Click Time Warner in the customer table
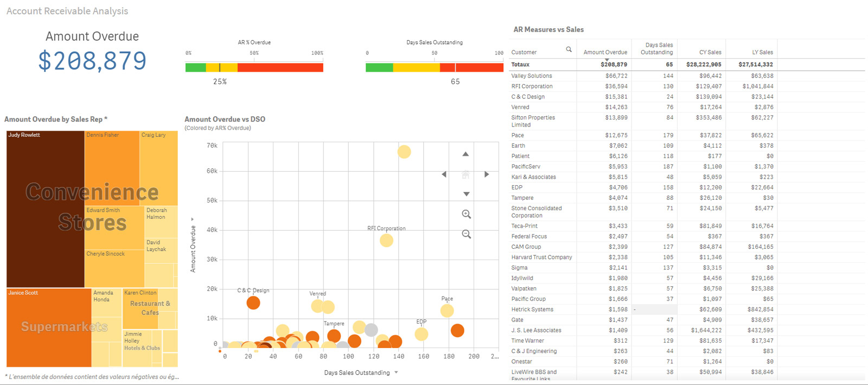 point(527,340)
